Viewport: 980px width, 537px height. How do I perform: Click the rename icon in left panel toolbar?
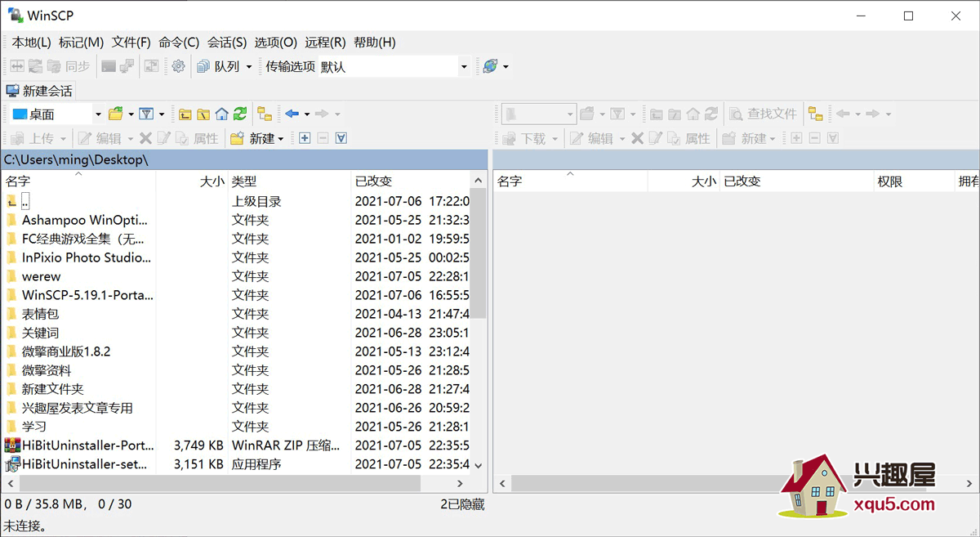(163, 139)
